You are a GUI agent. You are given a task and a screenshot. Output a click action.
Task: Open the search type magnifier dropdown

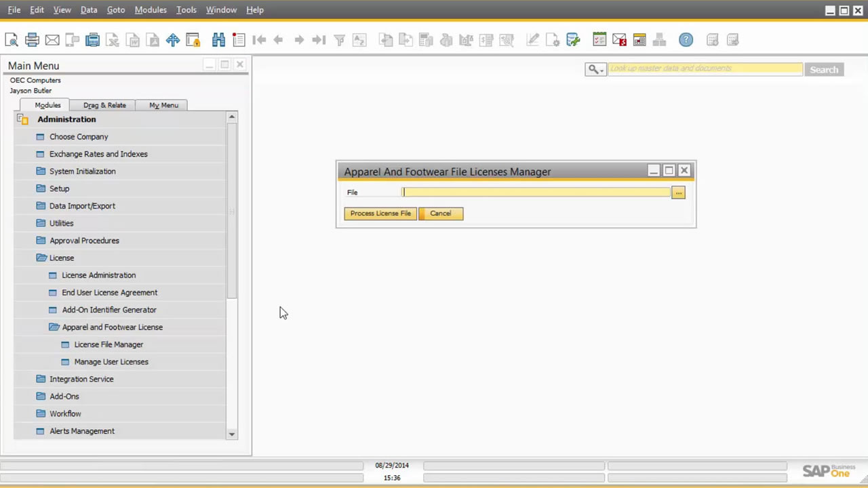click(x=595, y=69)
